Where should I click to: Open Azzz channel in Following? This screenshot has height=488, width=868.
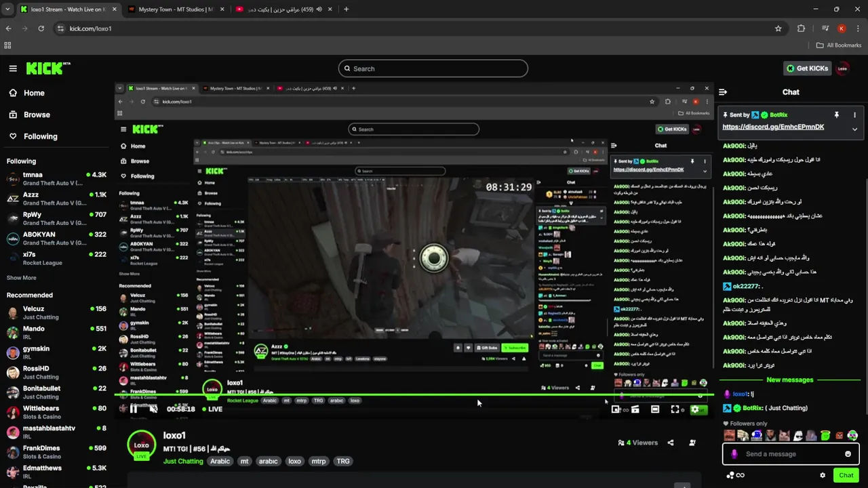coord(56,199)
